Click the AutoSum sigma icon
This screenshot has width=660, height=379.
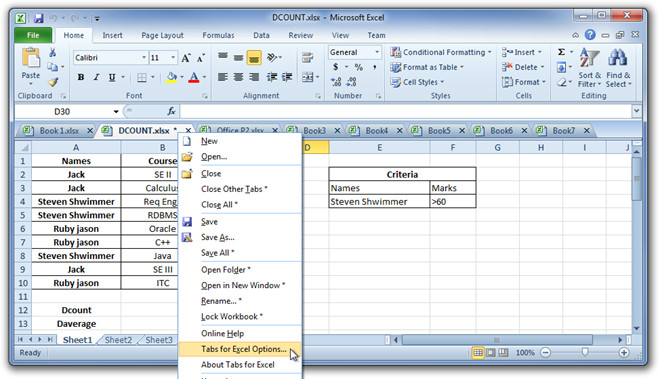(x=561, y=52)
